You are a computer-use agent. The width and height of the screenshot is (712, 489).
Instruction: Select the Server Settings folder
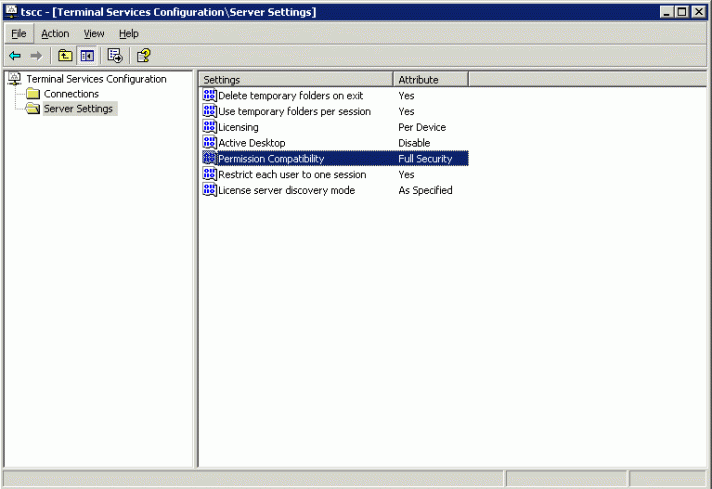78,109
